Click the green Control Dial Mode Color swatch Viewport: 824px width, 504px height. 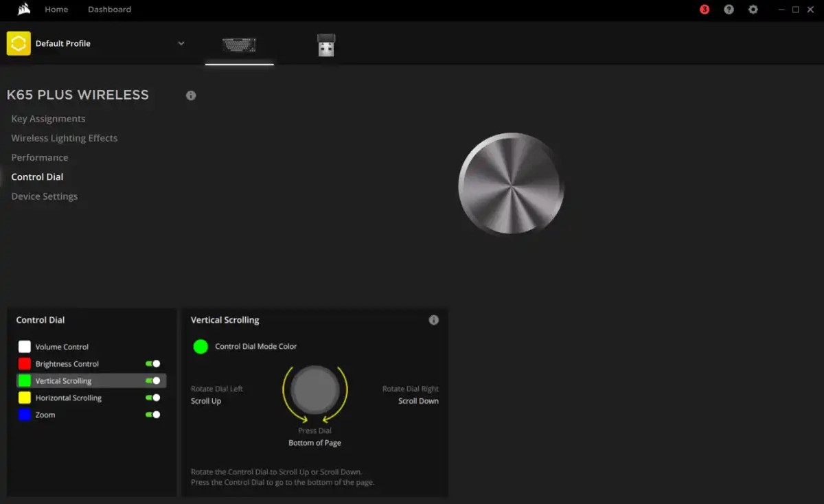click(201, 347)
